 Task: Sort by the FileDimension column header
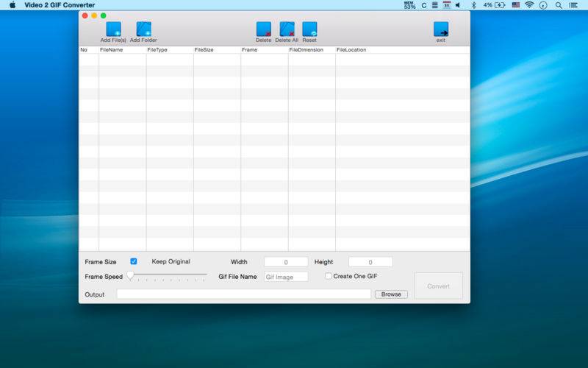click(312, 49)
